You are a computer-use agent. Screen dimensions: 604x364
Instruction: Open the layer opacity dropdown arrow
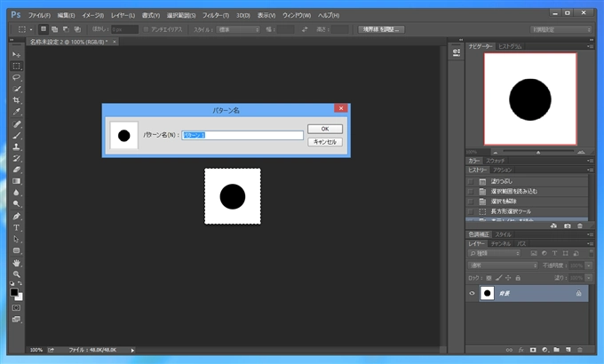point(589,265)
